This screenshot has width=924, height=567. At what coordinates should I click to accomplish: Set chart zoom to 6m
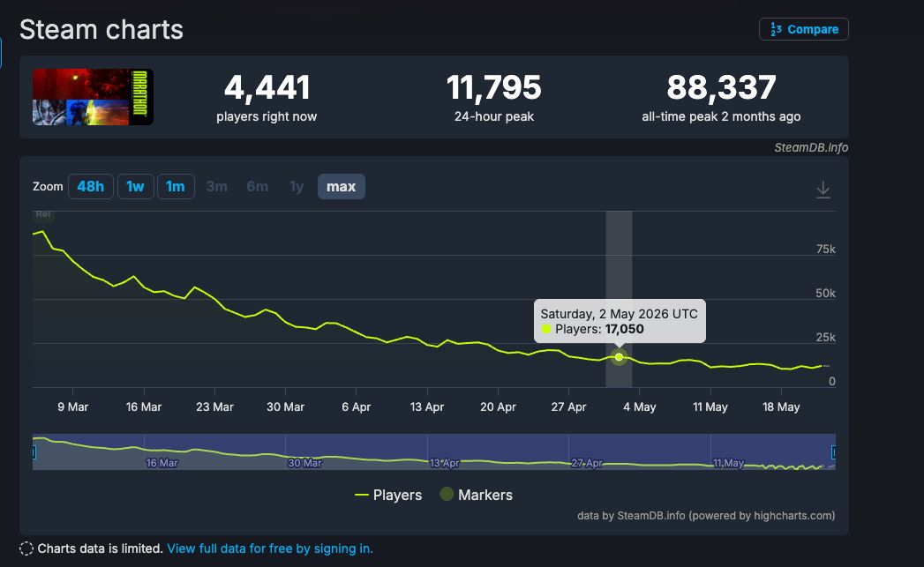click(258, 187)
